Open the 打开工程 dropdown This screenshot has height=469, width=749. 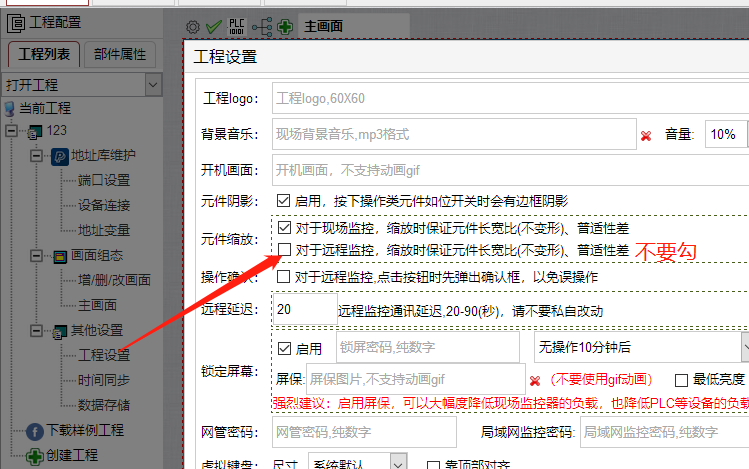click(x=153, y=85)
